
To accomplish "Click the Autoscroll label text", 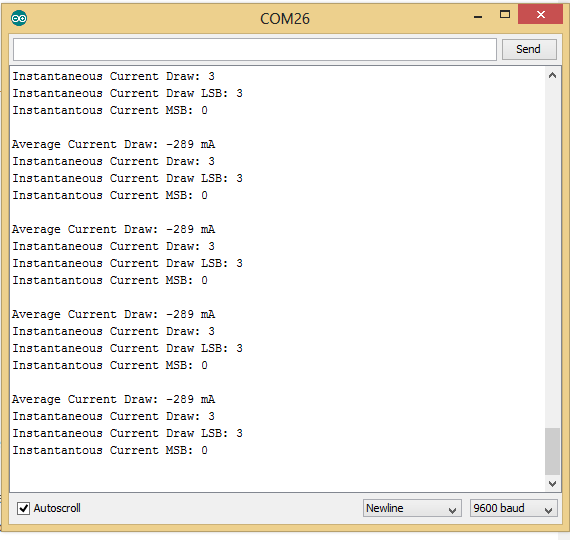I will click(57, 508).
